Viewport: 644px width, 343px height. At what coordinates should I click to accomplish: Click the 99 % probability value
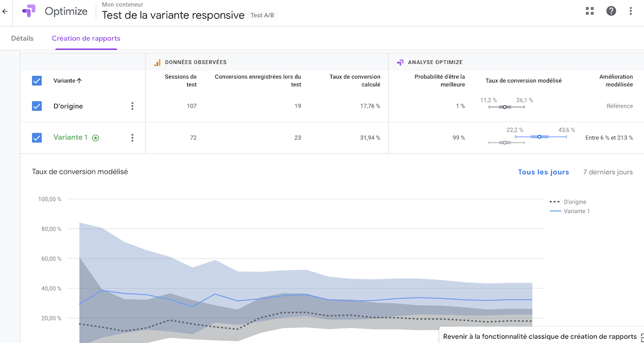tap(459, 138)
